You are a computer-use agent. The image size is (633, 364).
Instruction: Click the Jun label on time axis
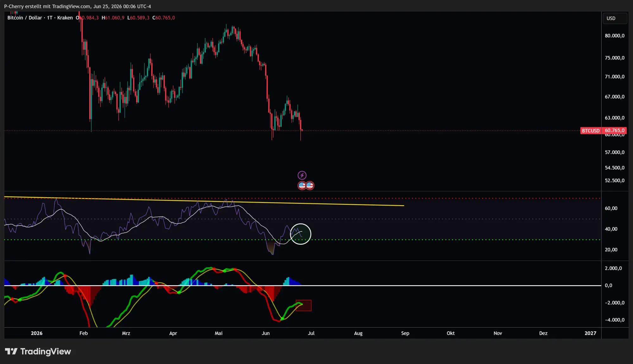pos(266,333)
